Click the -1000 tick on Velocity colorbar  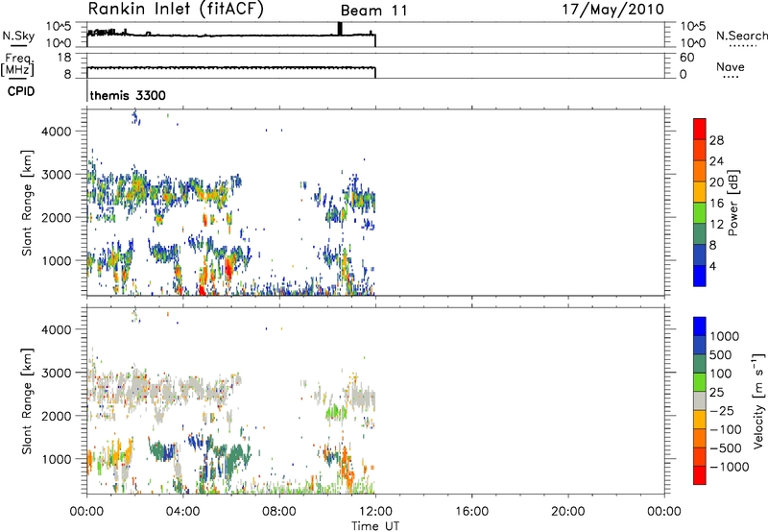[729, 467]
